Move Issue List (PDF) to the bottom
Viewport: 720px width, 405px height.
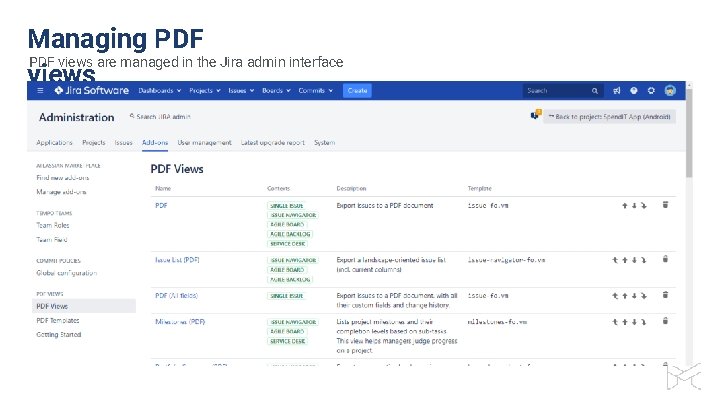(x=644, y=260)
